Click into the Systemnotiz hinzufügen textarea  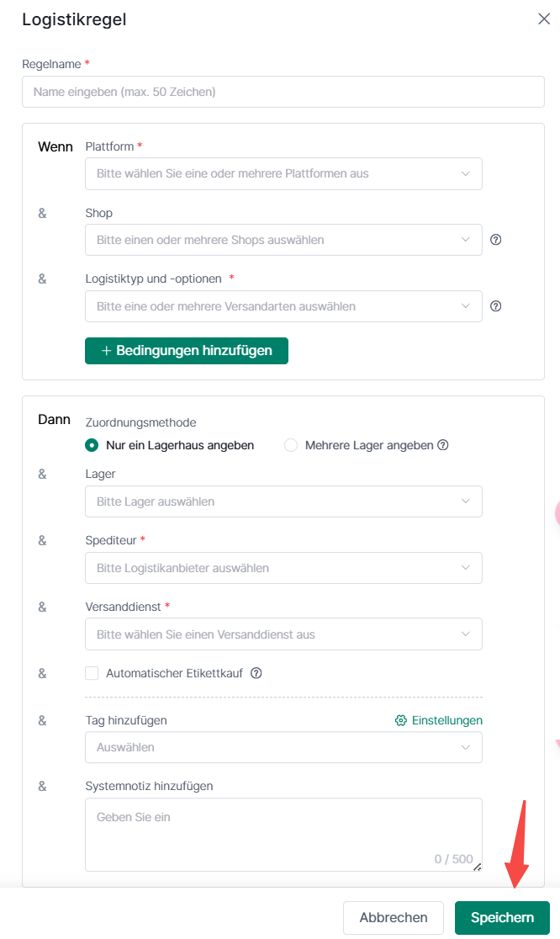[x=283, y=833]
